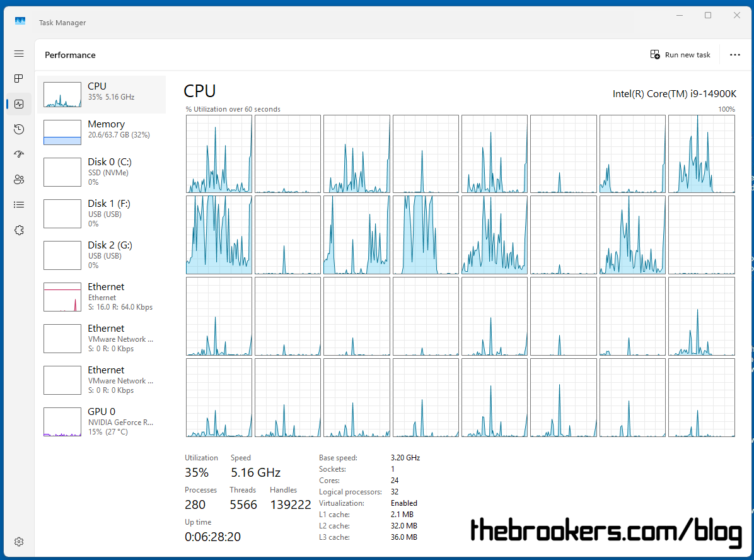This screenshot has width=754, height=560.
Task: Click Run new task
Action: pyautogui.click(x=680, y=55)
